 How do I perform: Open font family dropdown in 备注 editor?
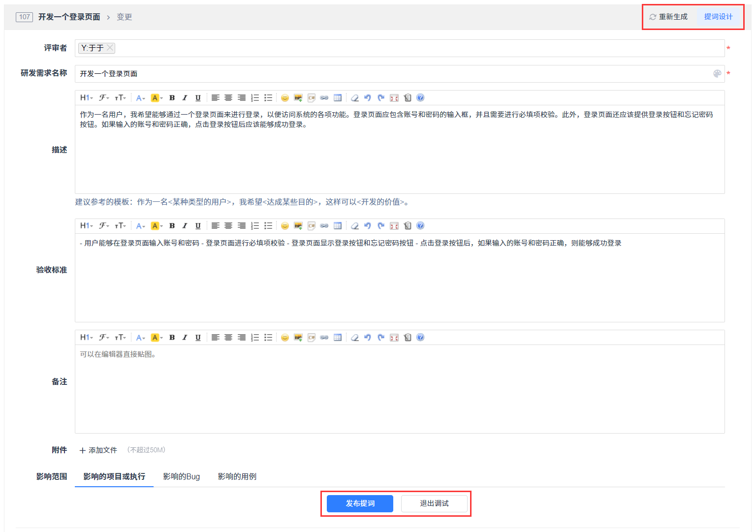point(104,338)
